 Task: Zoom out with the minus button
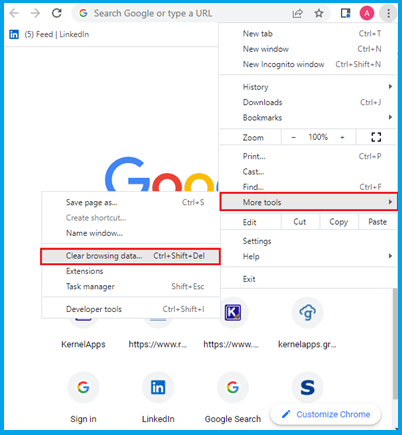click(x=294, y=137)
